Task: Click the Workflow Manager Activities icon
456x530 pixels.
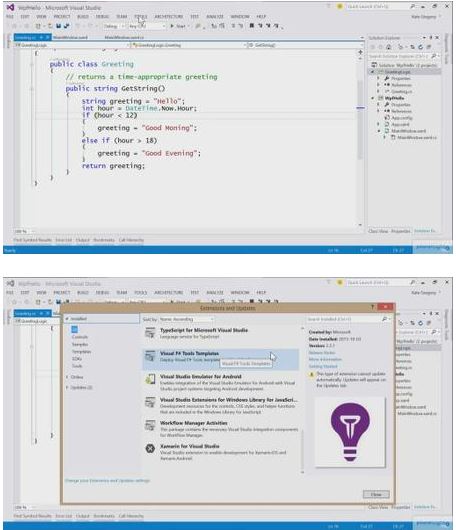Action: tap(150, 426)
